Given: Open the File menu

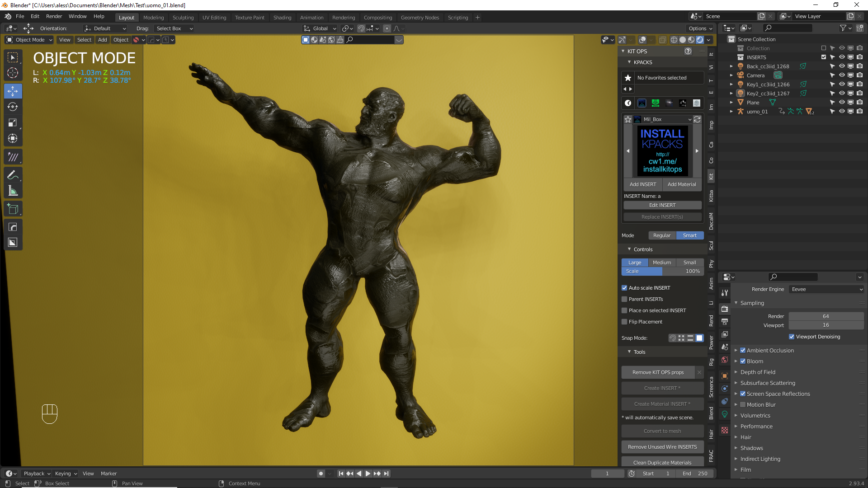Looking at the screenshot, I should (x=20, y=16).
